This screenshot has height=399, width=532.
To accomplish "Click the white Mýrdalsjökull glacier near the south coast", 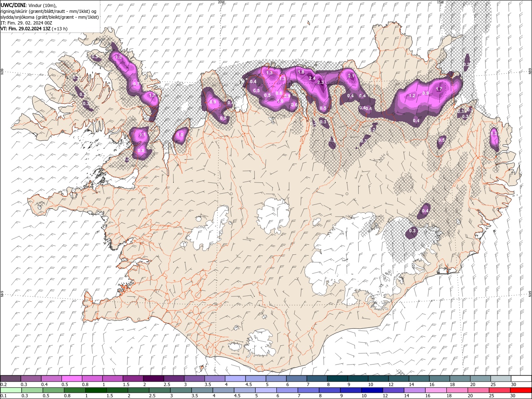I will [x=261, y=343].
